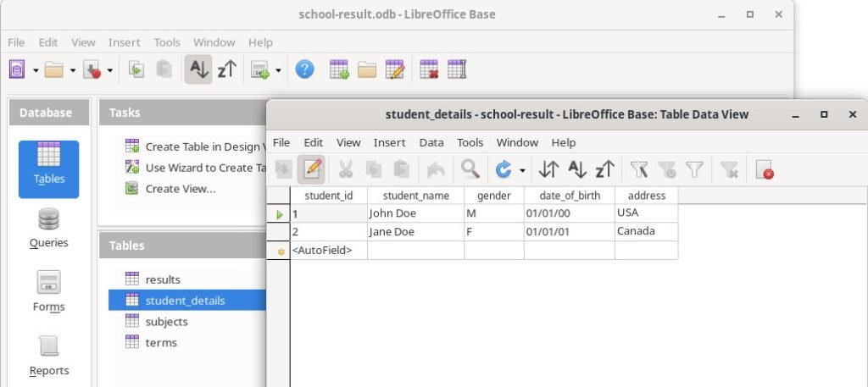Open File menu in Table Data View

tap(281, 142)
